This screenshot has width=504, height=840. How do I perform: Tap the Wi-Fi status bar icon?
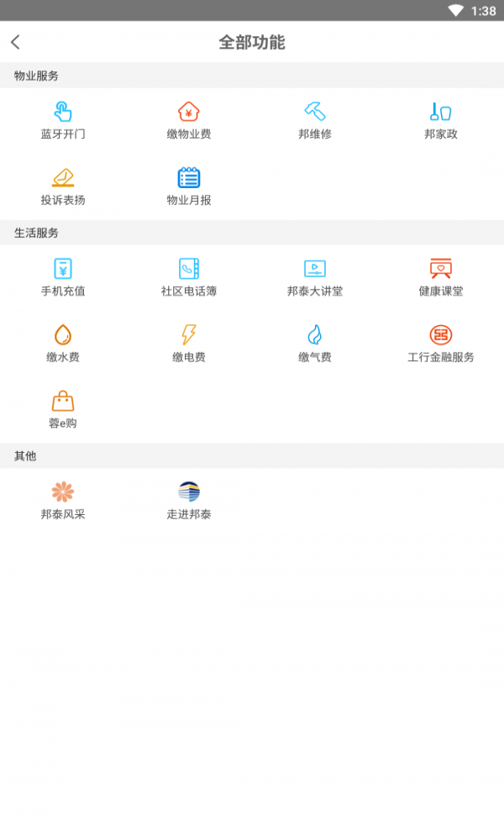coord(455,11)
